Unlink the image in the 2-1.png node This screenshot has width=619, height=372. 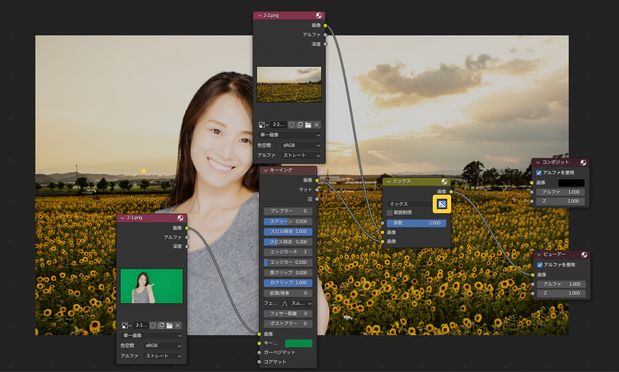pyautogui.click(x=178, y=325)
